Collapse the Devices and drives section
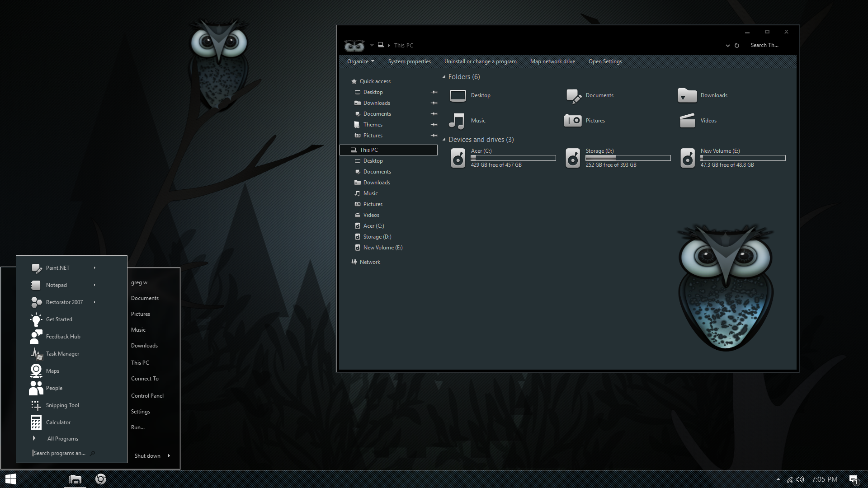 point(443,139)
